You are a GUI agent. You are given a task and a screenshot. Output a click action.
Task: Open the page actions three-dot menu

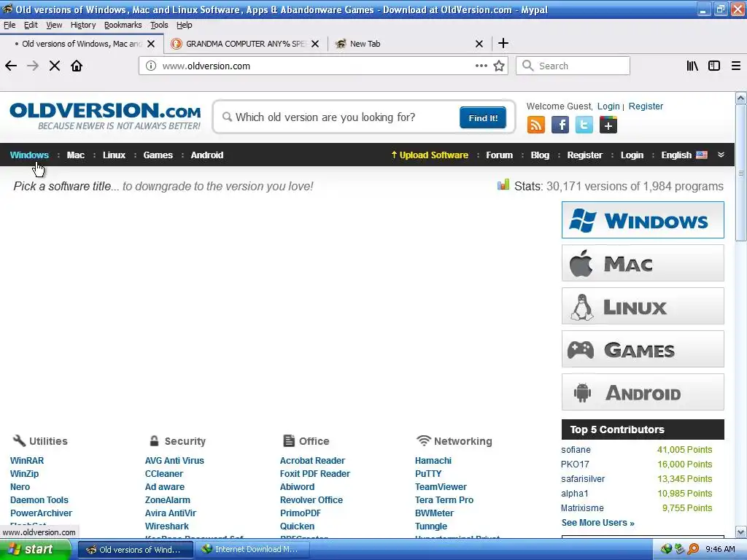[481, 66]
